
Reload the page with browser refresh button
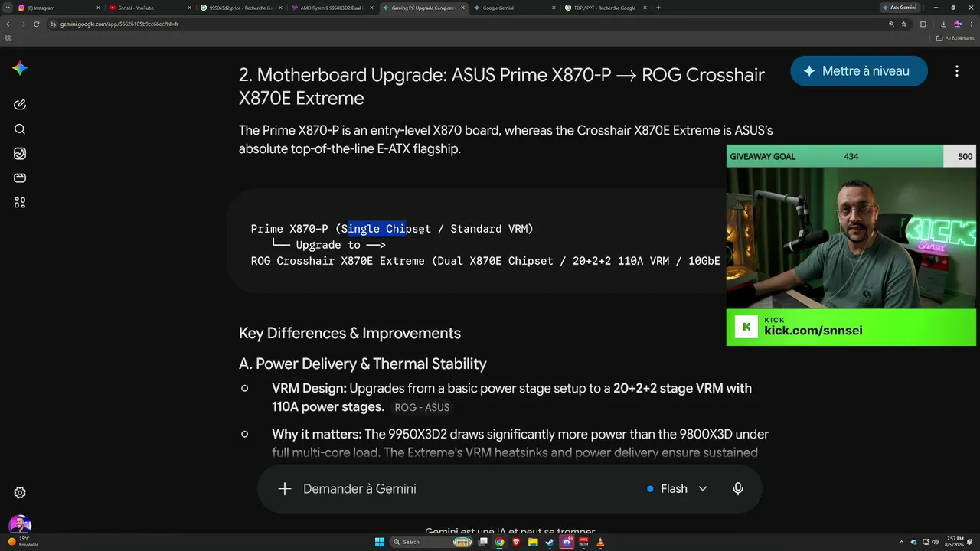[36, 24]
